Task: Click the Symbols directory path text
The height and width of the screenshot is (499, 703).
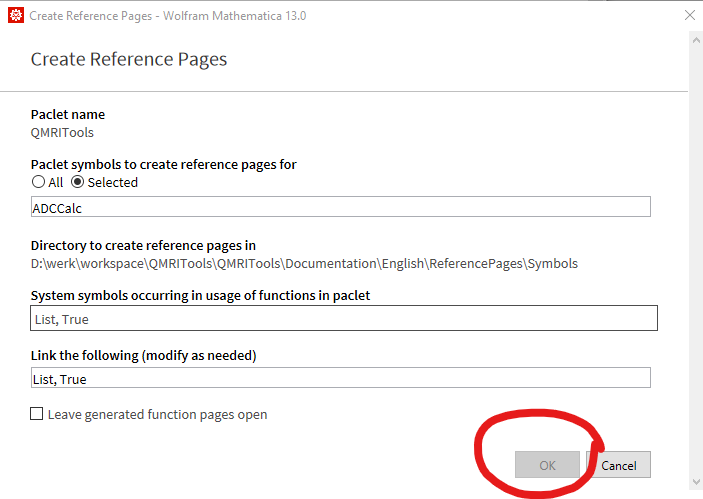Action: click(x=304, y=264)
